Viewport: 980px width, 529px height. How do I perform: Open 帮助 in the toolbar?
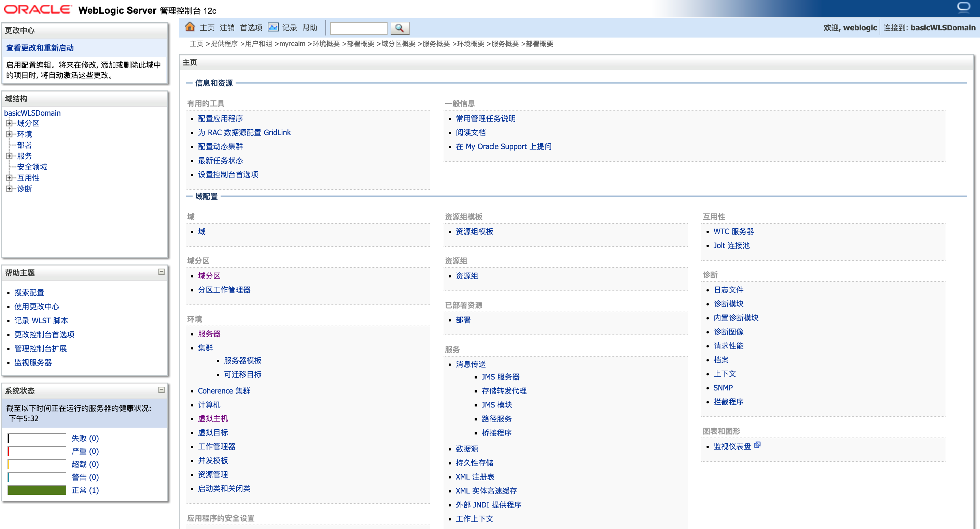click(310, 28)
